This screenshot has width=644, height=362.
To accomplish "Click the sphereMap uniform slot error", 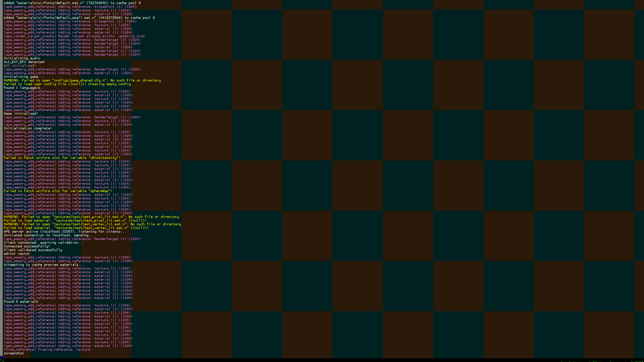I will (x=58, y=191).
